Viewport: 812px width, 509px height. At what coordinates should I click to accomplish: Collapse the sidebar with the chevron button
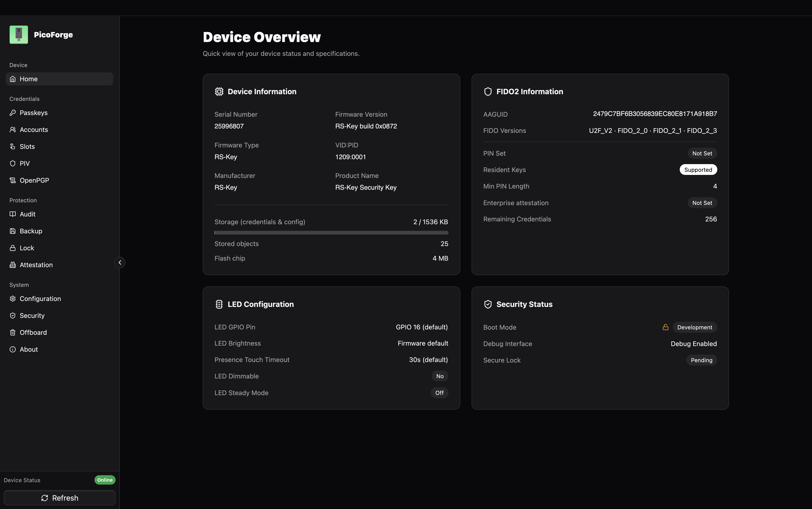(120, 262)
